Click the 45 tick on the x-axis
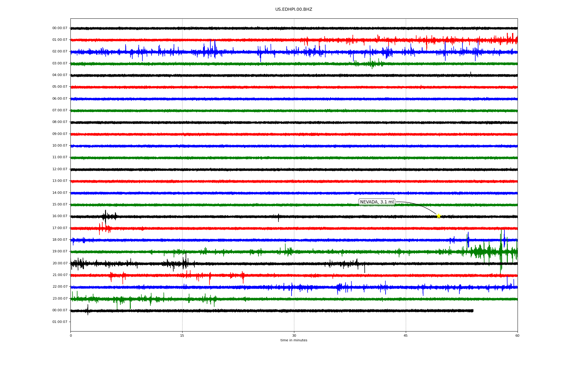This screenshot has width=588, height=368. click(406, 335)
